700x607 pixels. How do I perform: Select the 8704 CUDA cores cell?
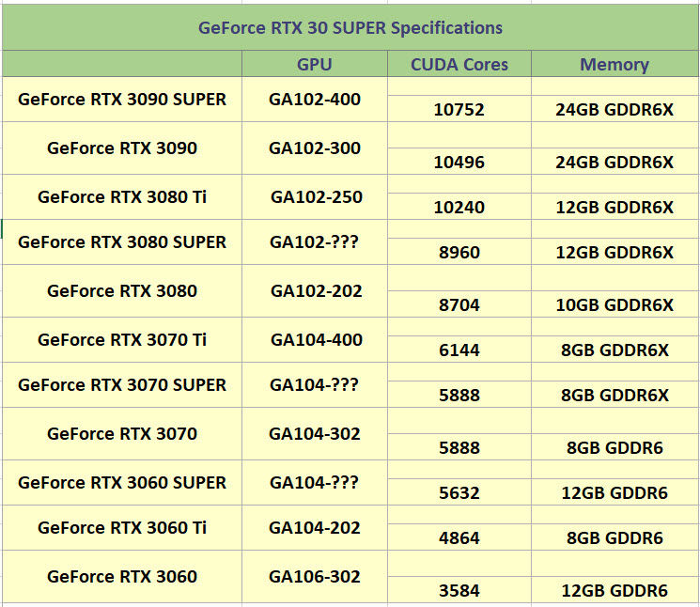click(x=459, y=304)
